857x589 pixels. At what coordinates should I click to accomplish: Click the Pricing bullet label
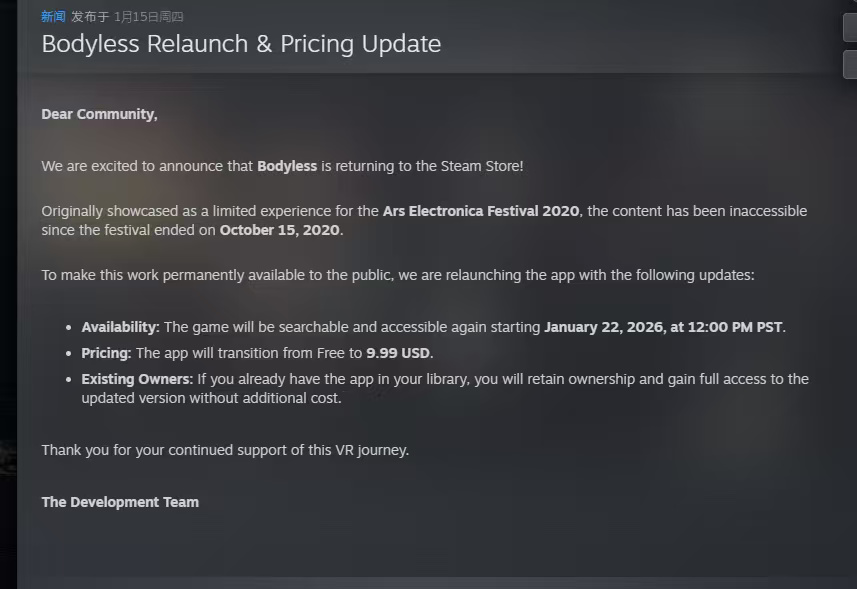pyautogui.click(x=106, y=353)
